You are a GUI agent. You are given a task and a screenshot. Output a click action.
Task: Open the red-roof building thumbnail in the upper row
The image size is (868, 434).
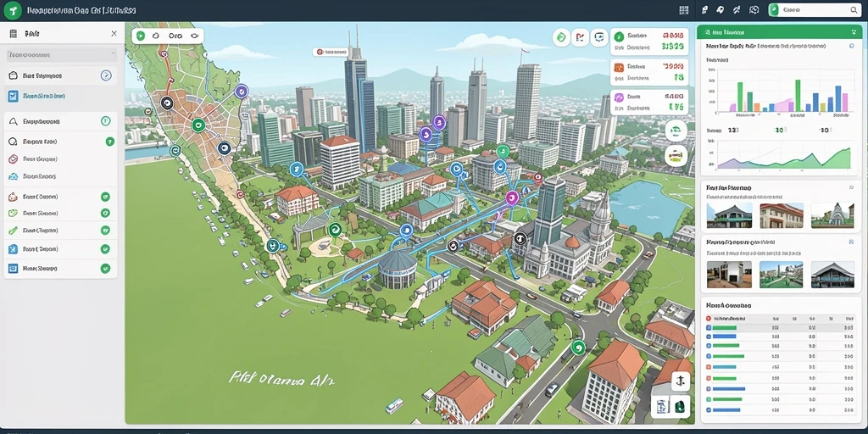[781, 215]
